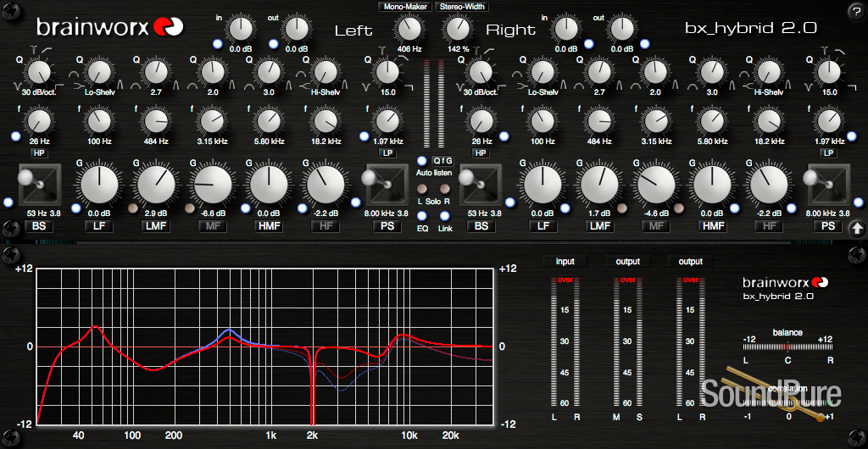The width and height of the screenshot is (868, 449).
Task: Toggle the EQ bypass LED
Action: click(422, 216)
